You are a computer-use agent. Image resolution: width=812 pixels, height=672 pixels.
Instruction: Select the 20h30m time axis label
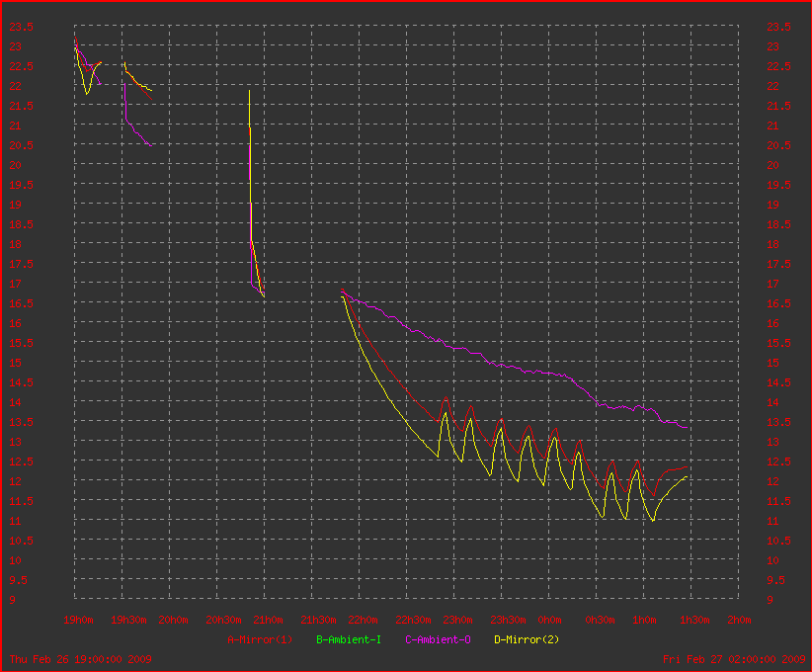(x=223, y=621)
